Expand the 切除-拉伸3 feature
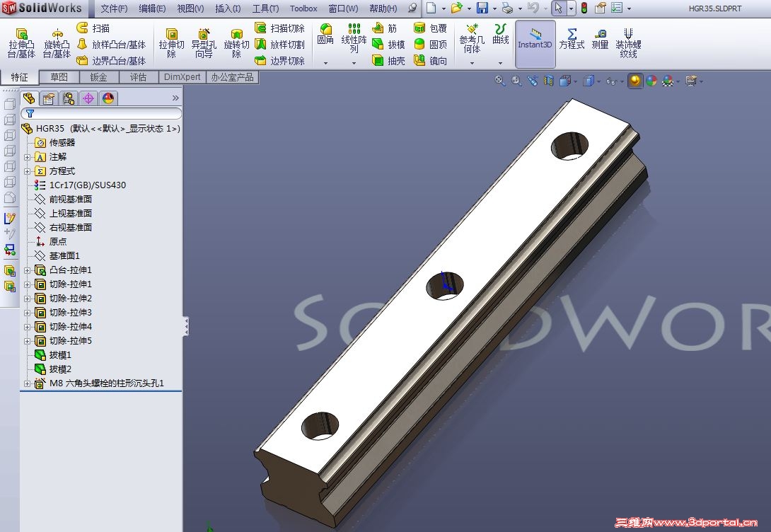 [x=28, y=313]
